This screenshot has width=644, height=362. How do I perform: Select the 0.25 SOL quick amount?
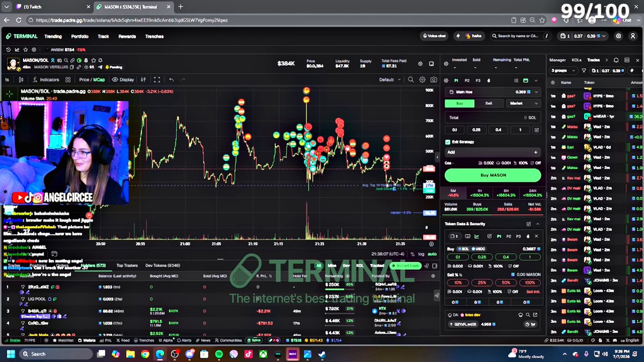tap(476, 130)
